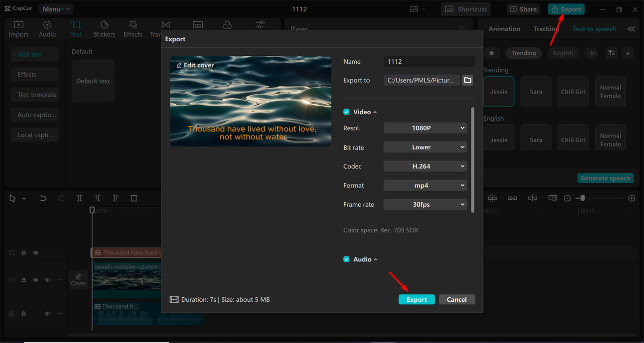Switch to the Tracking tab

tap(546, 29)
